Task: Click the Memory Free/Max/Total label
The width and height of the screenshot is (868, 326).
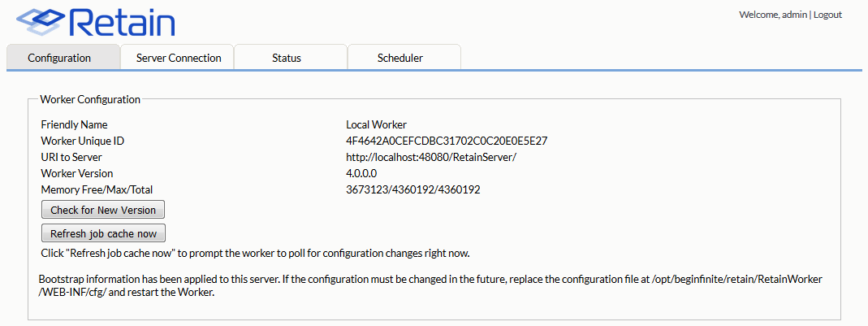Action: (97, 189)
